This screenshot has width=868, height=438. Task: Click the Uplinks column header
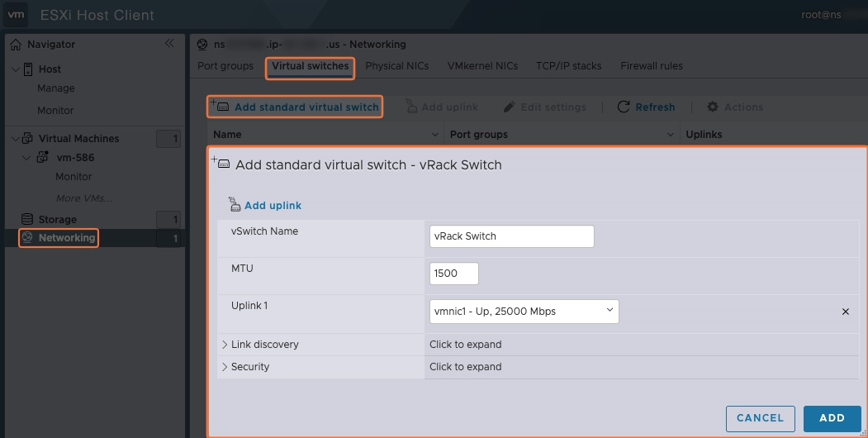[x=704, y=135]
